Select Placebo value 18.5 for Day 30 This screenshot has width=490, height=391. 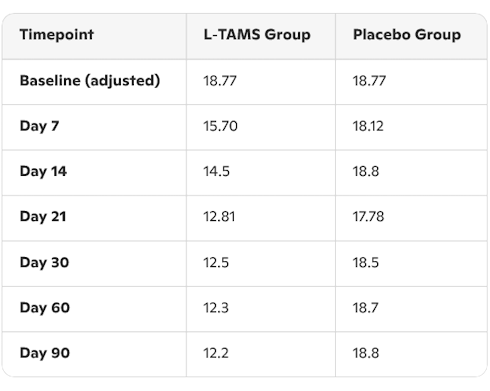click(366, 263)
